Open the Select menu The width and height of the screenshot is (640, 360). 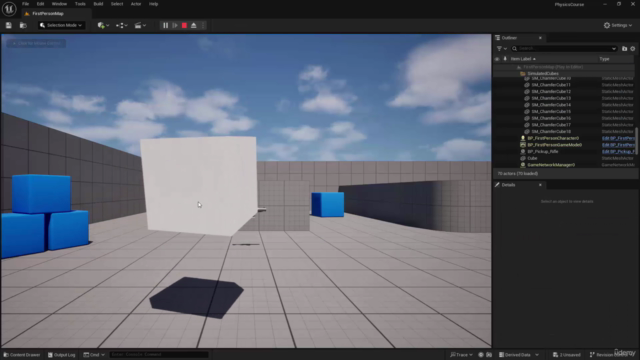(x=117, y=4)
